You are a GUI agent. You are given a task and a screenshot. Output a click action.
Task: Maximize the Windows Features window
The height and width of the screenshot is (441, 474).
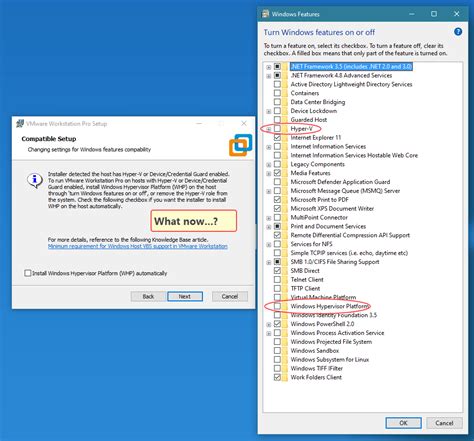[x=434, y=14]
